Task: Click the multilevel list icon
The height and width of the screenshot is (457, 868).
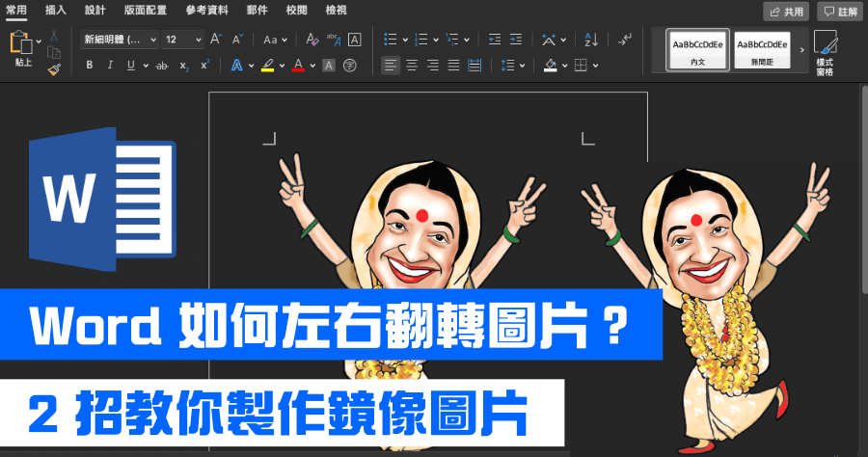Action: [x=452, y=40]
